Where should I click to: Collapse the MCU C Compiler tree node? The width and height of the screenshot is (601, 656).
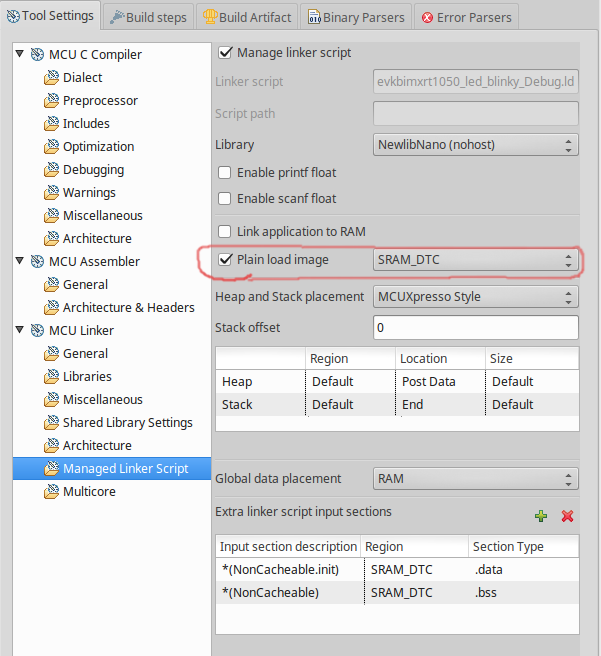[x=20, y=54]
